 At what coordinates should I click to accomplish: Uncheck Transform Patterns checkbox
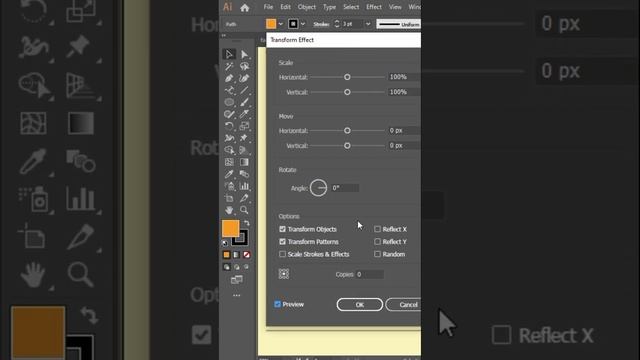coord(282,242)
